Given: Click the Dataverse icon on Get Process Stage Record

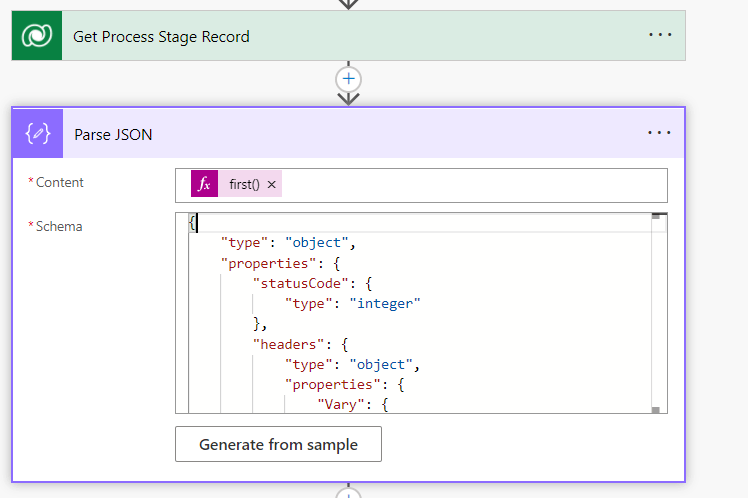Looking at the screenshot, I should pos(37,36).
